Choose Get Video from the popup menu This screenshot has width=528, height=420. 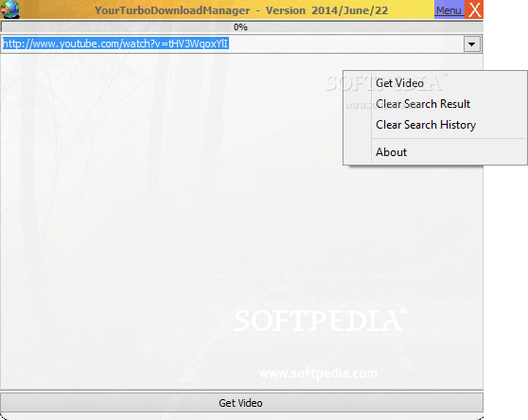[434, 83]
